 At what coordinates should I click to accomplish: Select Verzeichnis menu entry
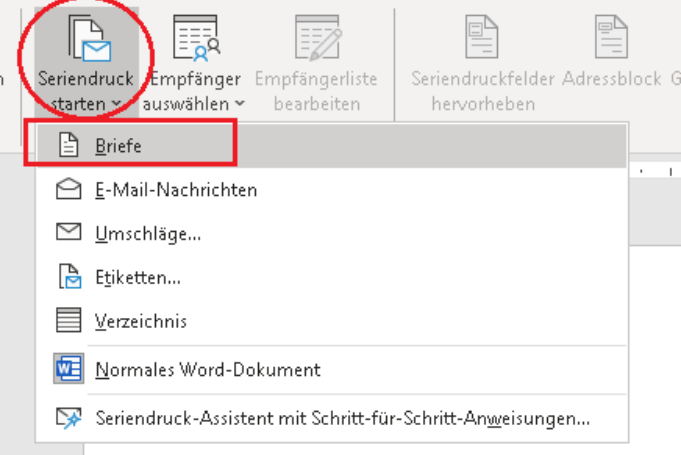coord(332,321)
